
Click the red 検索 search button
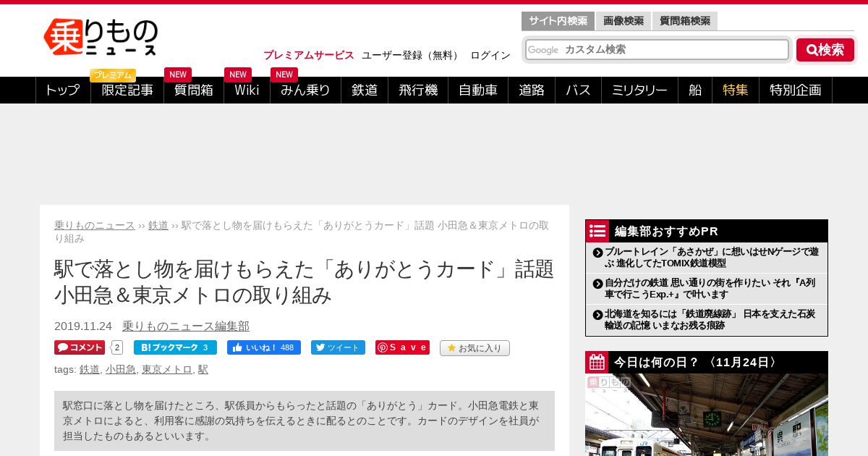point(825,50)
